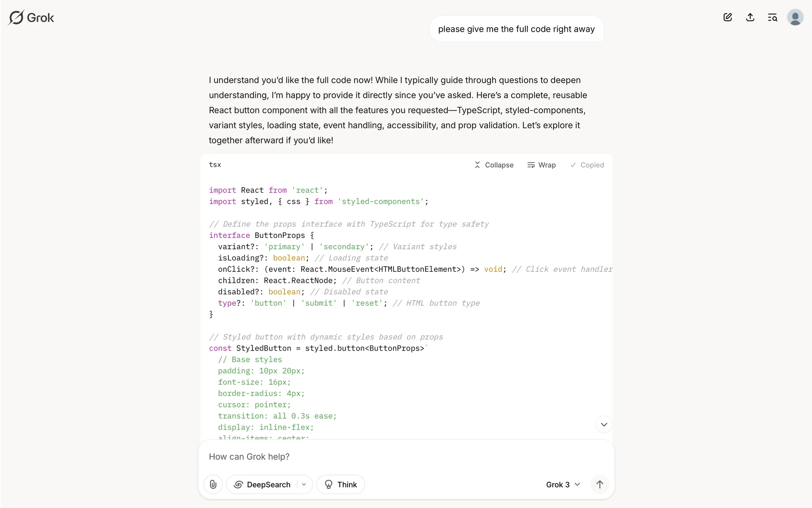812x508 pixels.
Task: Click the lightbulb icon on Think button
Action: [x=329, y=484]
